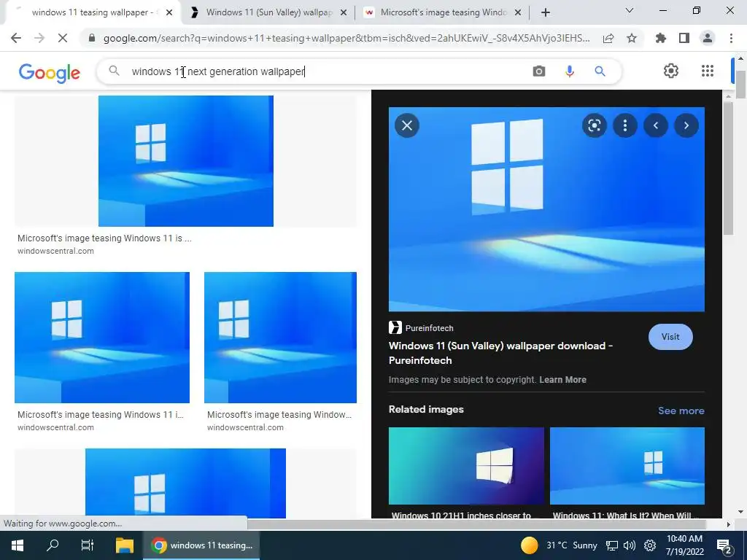Switch to Windows 11 (Sun Valley) wallpaper tab
747x560 pixels.
pyautogui.click(x=269, y=13)
